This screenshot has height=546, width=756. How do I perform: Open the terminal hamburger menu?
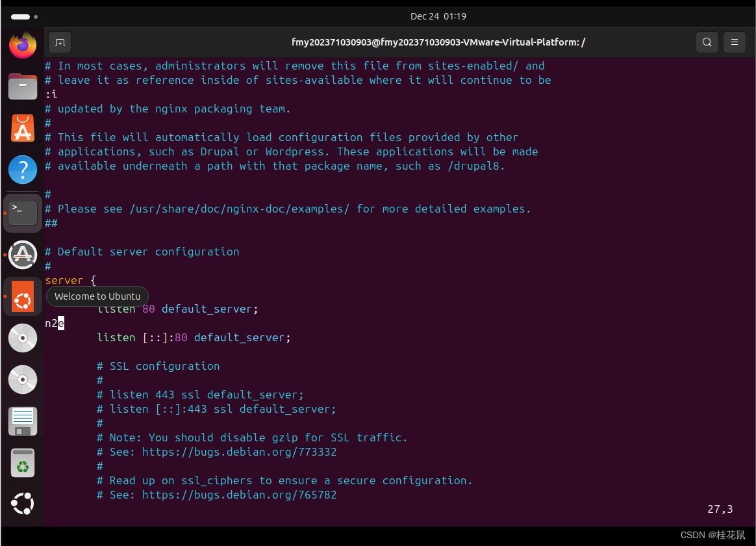(x=734, y=42)
